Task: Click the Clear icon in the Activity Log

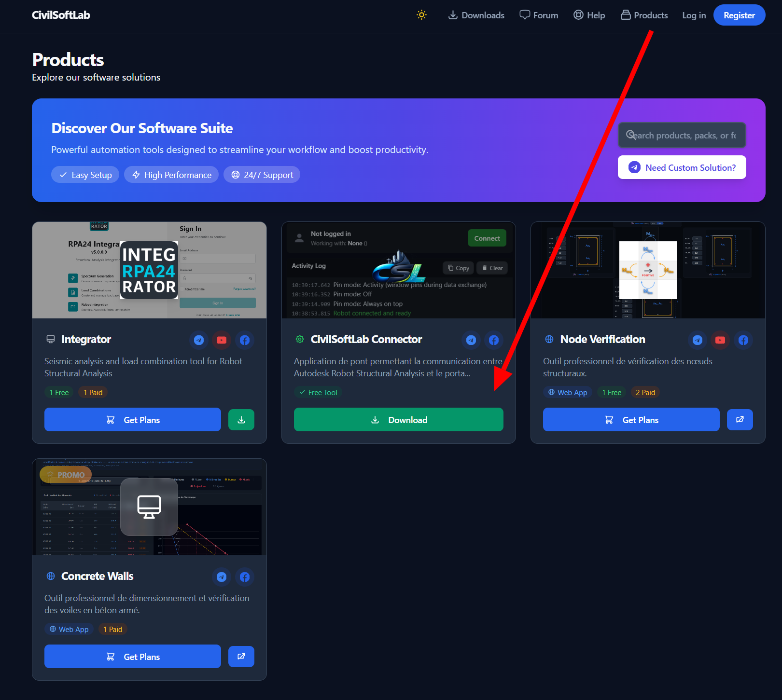Action: click(x=492, y=268)
